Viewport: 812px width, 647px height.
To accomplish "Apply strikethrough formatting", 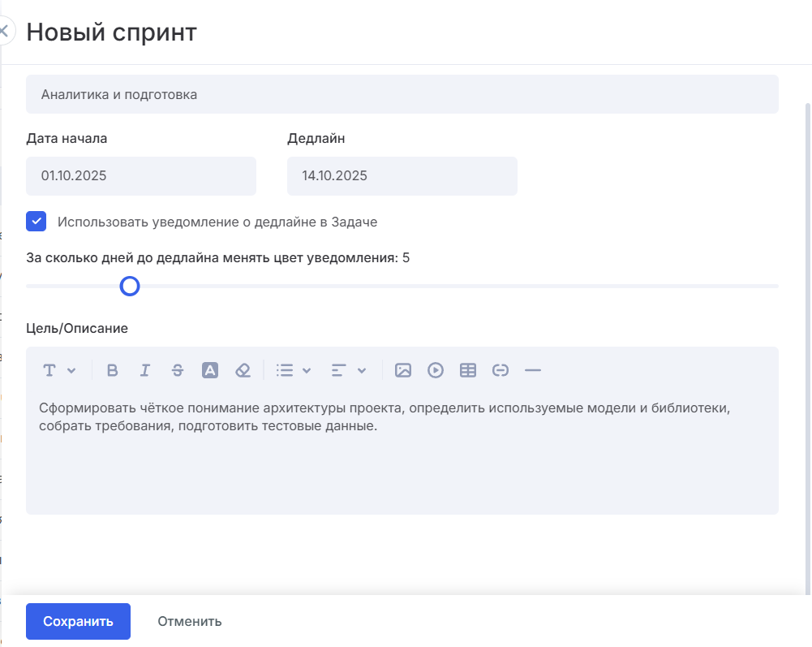I will tap(178, 370).
